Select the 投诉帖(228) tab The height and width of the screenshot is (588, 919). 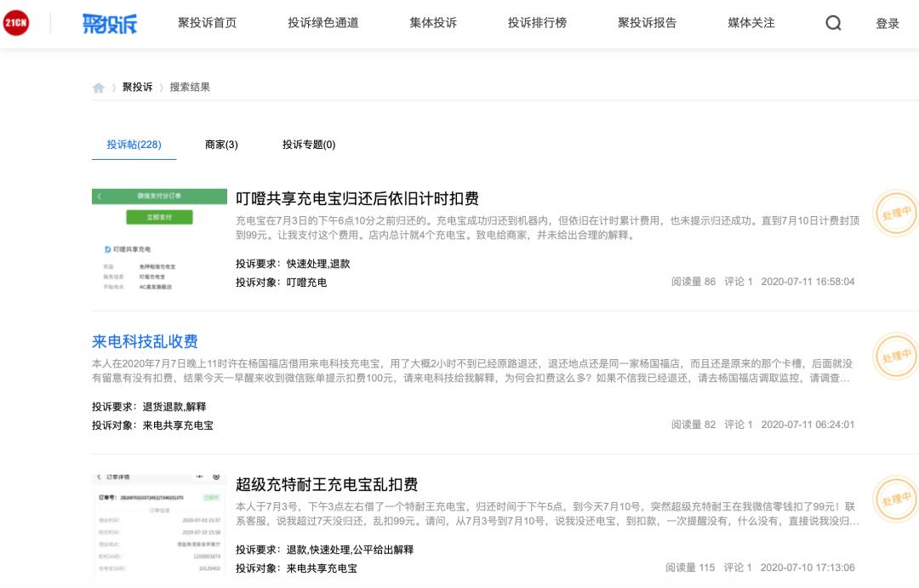[134, 145]
